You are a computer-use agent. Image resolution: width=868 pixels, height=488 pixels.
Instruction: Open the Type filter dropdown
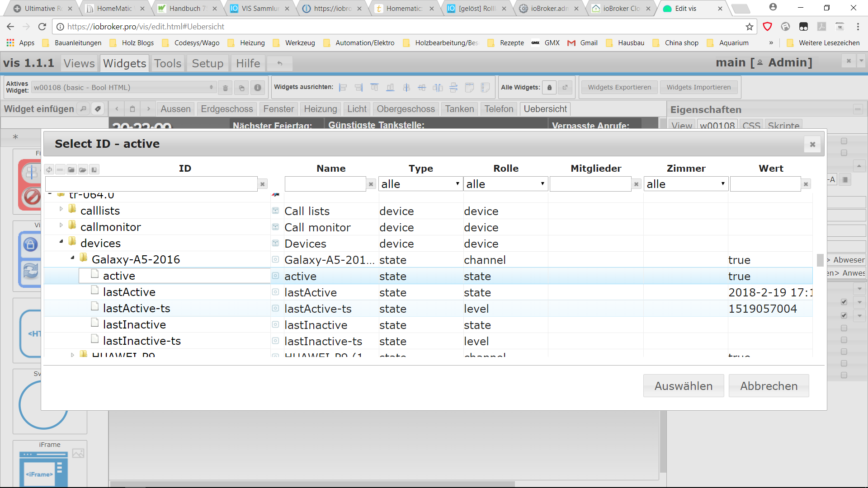tap(420, 184)
